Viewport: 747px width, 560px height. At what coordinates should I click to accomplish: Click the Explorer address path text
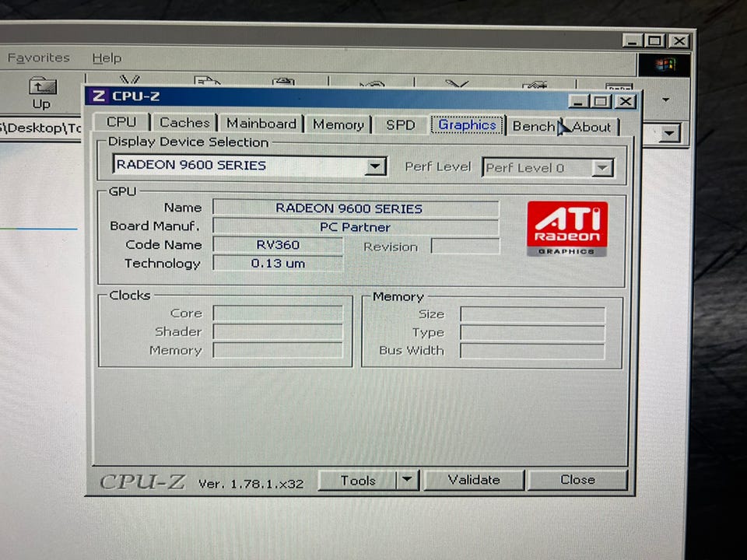(x=41, y=128)
